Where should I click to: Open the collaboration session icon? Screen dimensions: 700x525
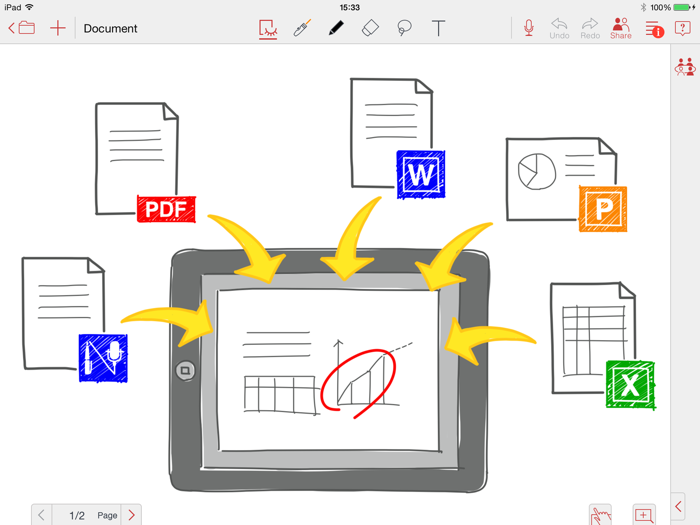(685, 67)
